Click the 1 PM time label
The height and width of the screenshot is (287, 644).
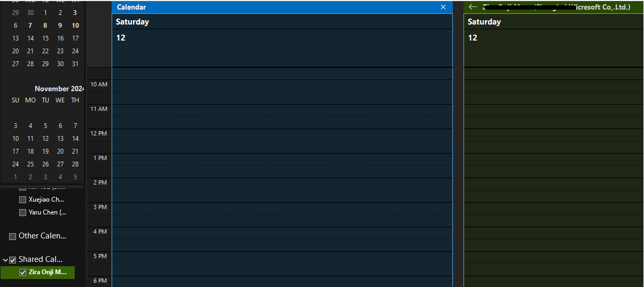[x=100, y=158]
